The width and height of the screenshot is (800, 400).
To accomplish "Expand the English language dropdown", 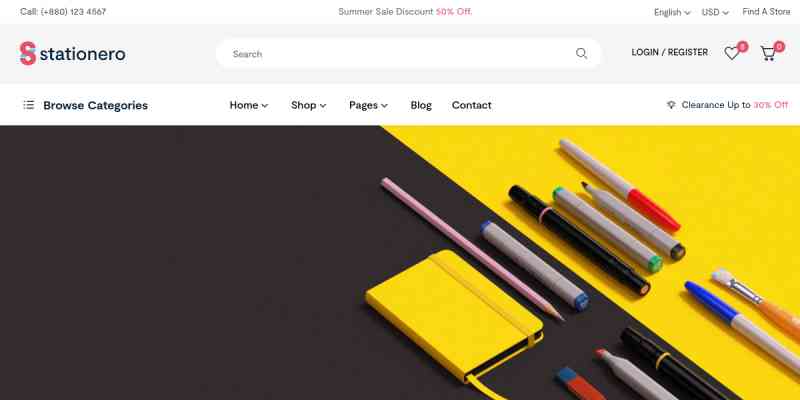I will click(672, 12).
